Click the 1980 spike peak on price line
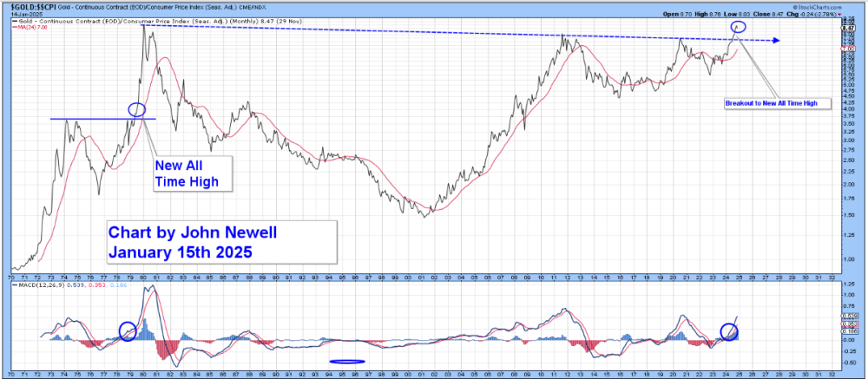Screen dimensions: 868x379 (x=143, y=27)
